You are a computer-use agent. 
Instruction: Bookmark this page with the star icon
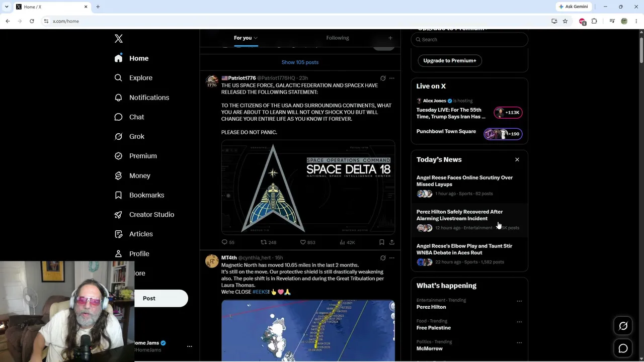click(x=565, y=21)
